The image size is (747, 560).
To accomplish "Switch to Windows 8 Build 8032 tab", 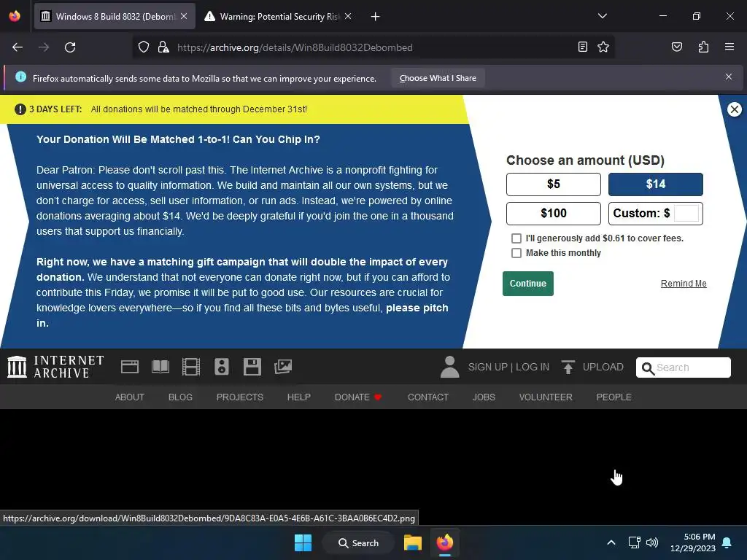I will point(115,17).
